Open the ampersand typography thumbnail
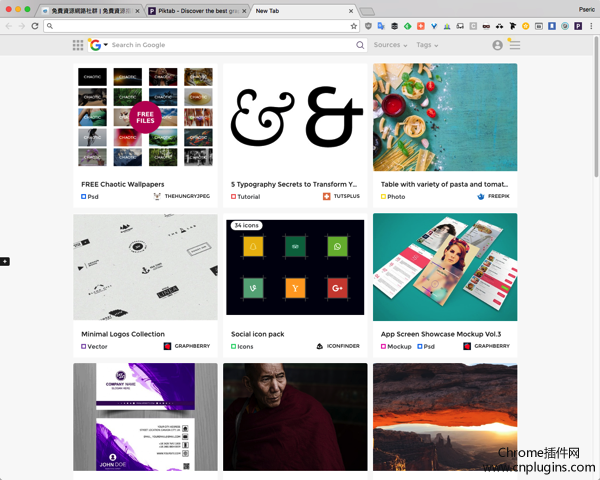Screen dimensions: 600x480 [295, 117]
